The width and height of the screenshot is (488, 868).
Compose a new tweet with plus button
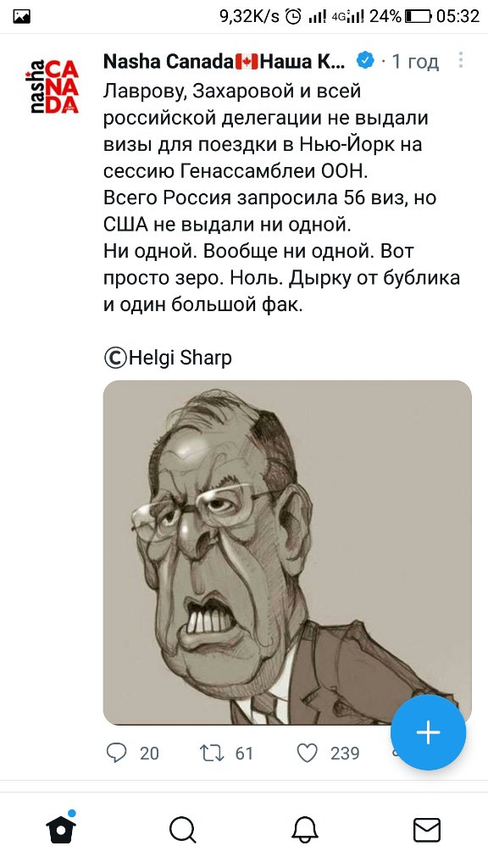(428, 732)
